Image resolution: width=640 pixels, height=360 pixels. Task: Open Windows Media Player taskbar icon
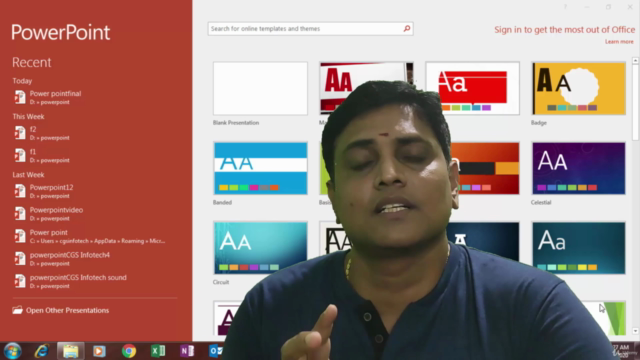coord(99,351)
